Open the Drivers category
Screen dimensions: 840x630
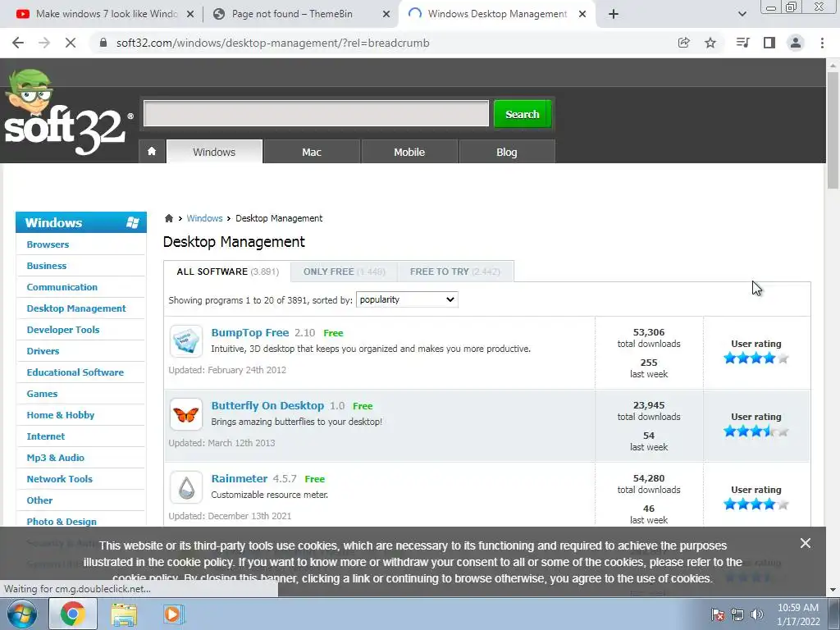click(x=43, y=351)
